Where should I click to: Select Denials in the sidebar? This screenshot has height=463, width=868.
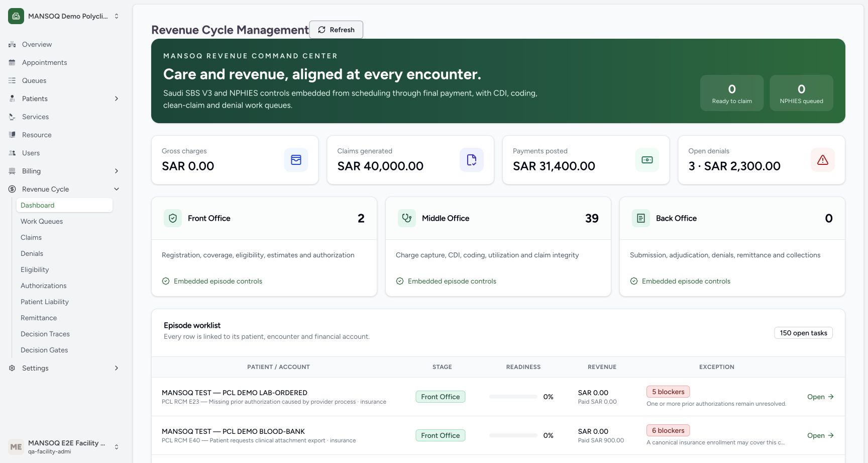pyautogui.click(x=64, y=253)
